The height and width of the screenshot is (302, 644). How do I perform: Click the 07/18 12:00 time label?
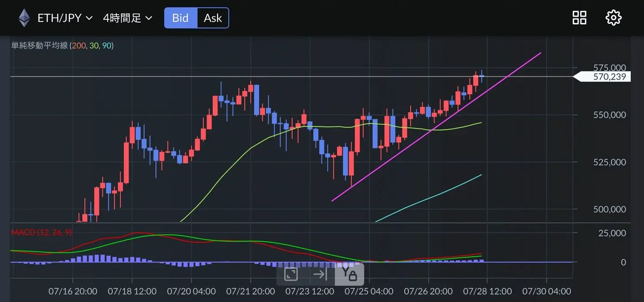tap(132, 292)
